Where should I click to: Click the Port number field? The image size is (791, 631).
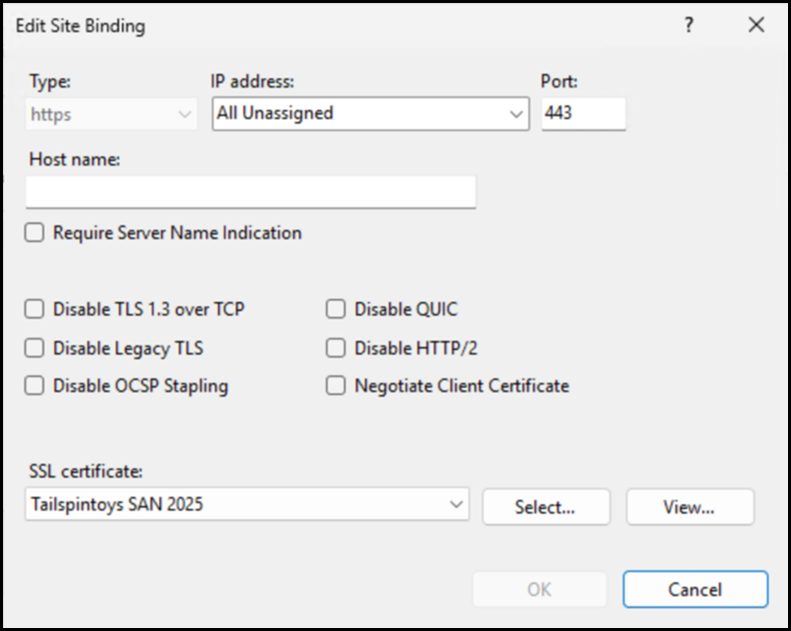click(583, 114)
